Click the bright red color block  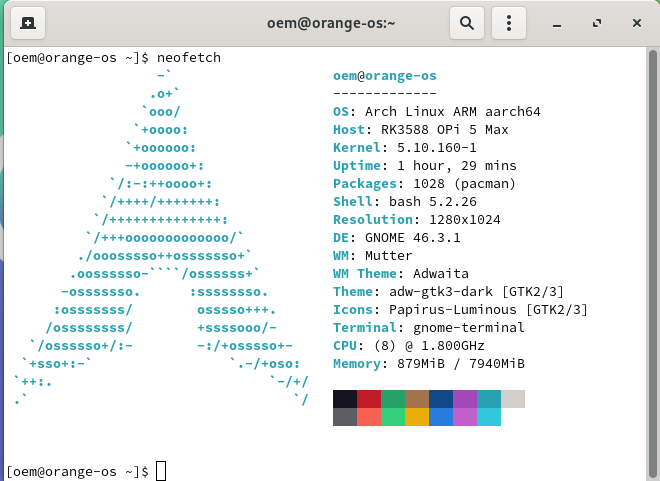click(369, 417)
